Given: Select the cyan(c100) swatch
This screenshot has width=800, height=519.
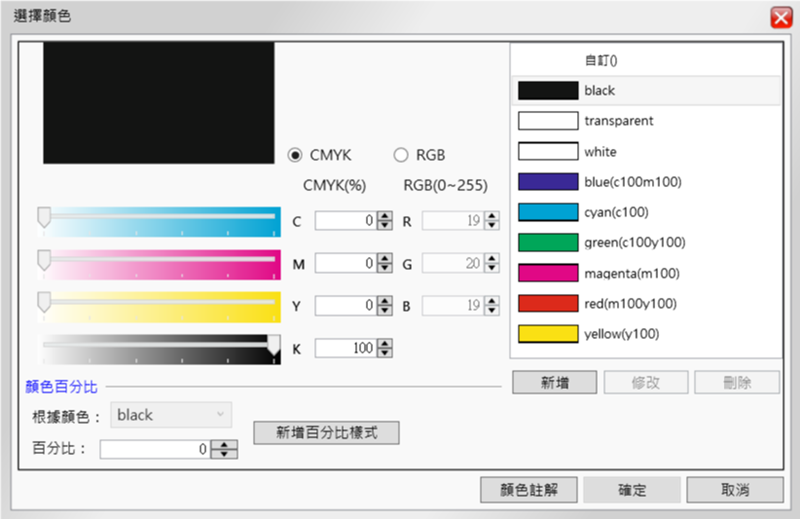Looking at the screenshot, I should (548, 212).
